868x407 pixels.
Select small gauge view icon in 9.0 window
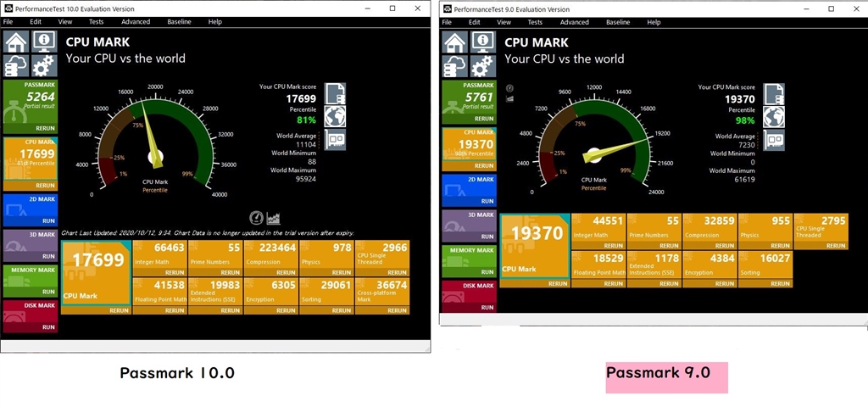pos(509,88)
